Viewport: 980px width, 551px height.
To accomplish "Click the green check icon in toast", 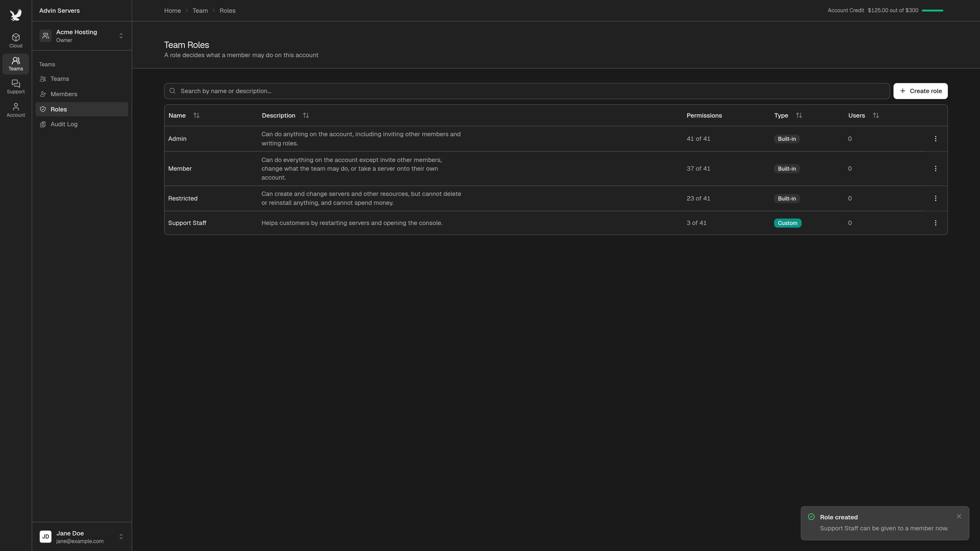I will 811,517.
